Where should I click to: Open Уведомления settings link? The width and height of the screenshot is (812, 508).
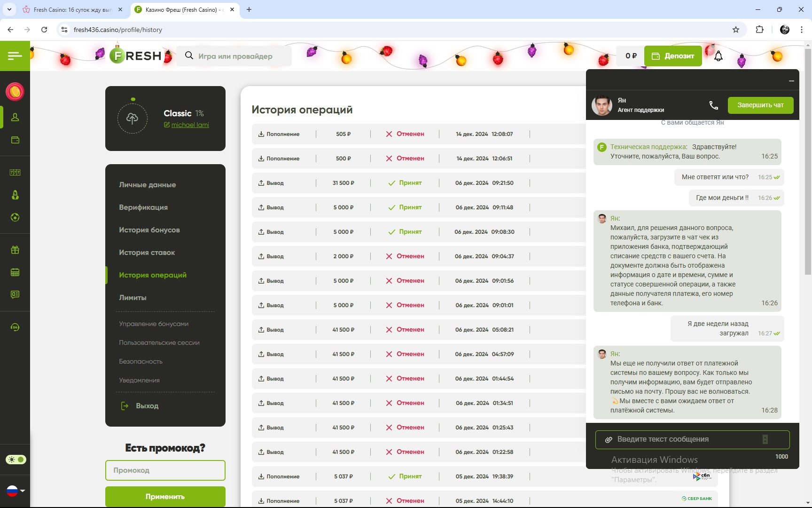pyautogui.click(x=140, y=381)
